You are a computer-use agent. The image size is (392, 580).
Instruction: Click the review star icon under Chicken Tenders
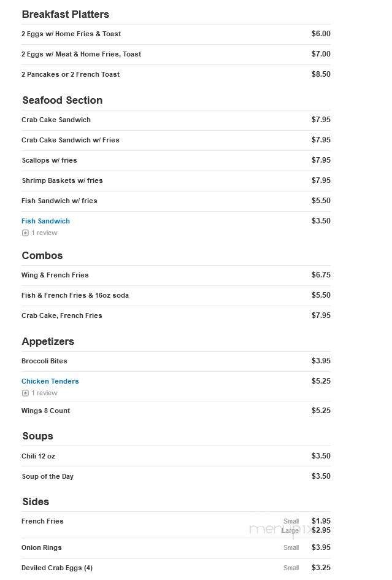point(25,393)
